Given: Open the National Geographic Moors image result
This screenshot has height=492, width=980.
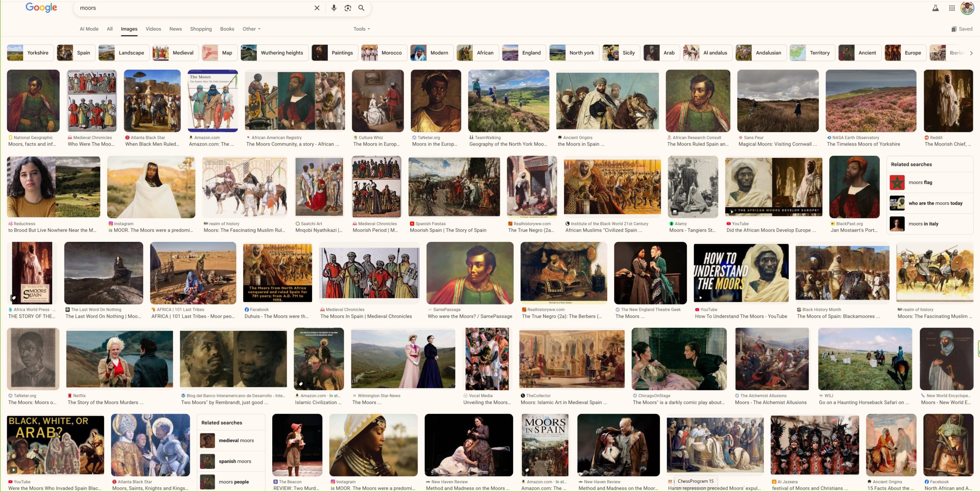Looking at the screenshot, I should (x=33, y=101).
